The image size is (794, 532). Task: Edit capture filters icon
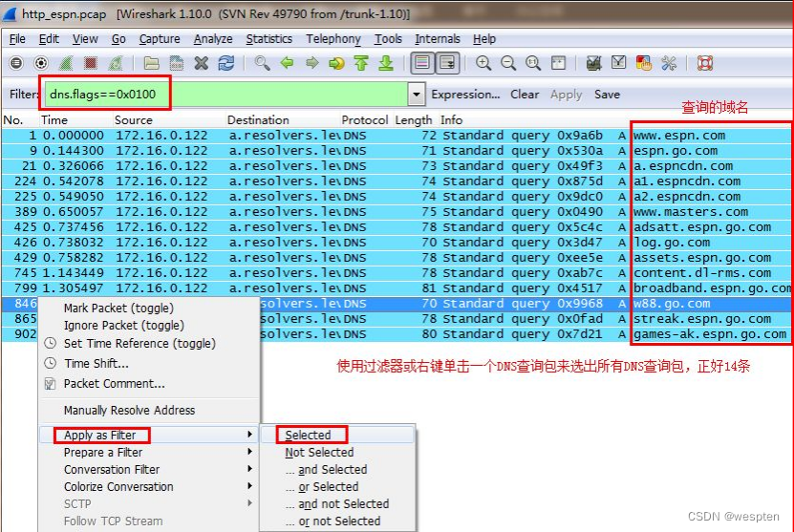594,63
